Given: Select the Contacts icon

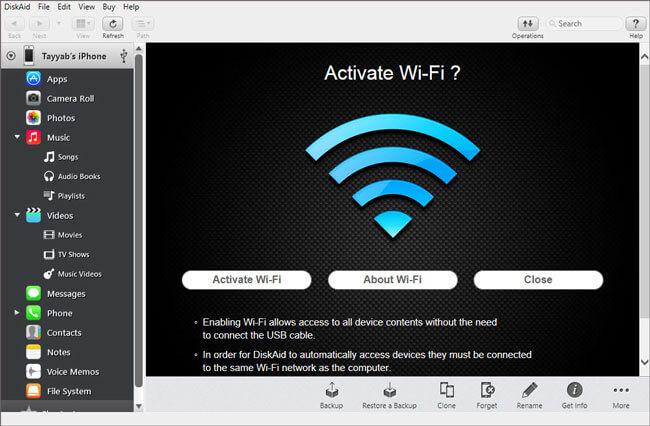Looking at the screenshot, I should point(34,332).
